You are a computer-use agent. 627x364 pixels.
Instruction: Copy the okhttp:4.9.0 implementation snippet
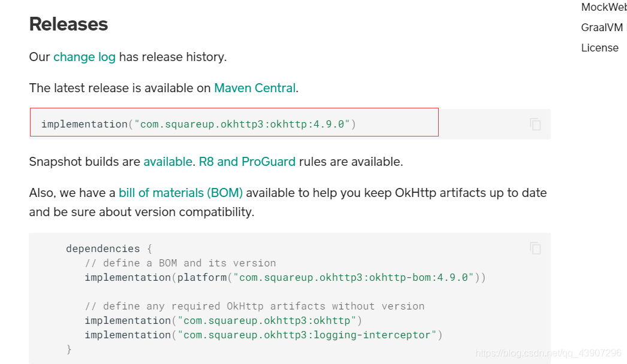(535, 125)
